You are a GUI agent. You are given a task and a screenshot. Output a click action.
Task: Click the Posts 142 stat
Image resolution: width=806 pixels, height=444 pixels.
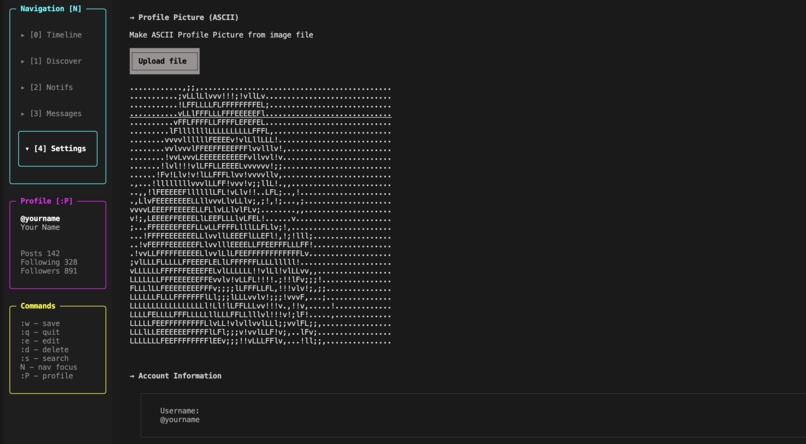(40, 253)
